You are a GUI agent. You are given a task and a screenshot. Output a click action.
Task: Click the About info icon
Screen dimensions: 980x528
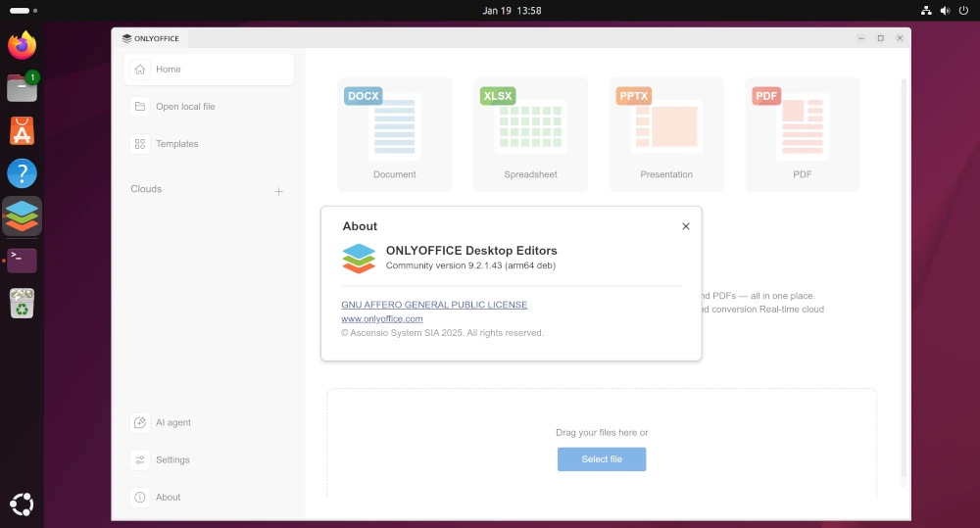pyautogui.click(x=140, y=498)
